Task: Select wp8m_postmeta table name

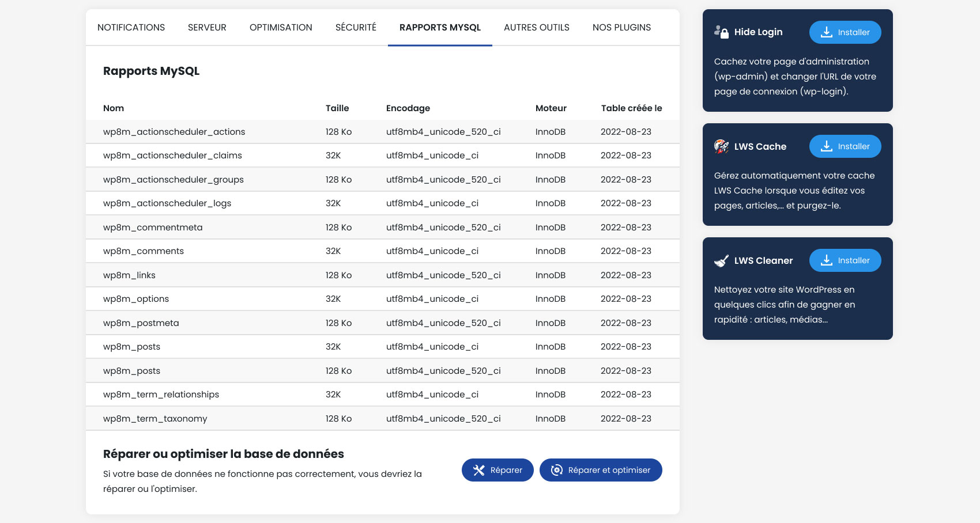Action: 141,323
